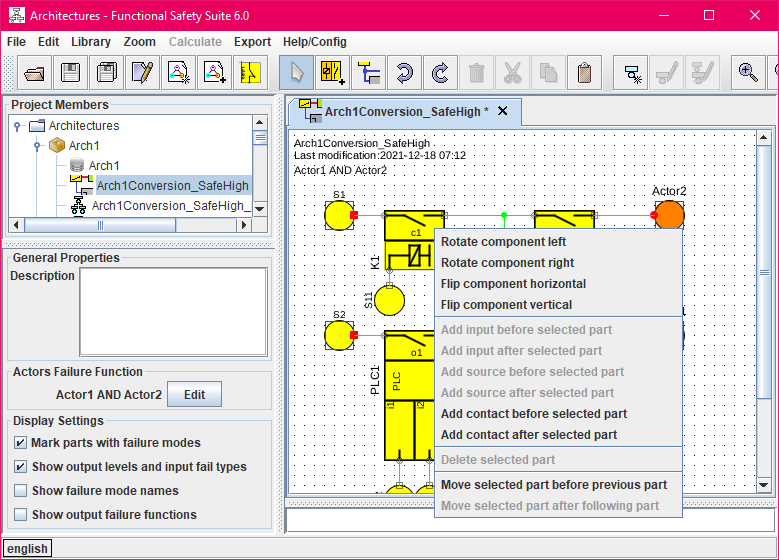Click the Edit button for failure function

[194, 395]
